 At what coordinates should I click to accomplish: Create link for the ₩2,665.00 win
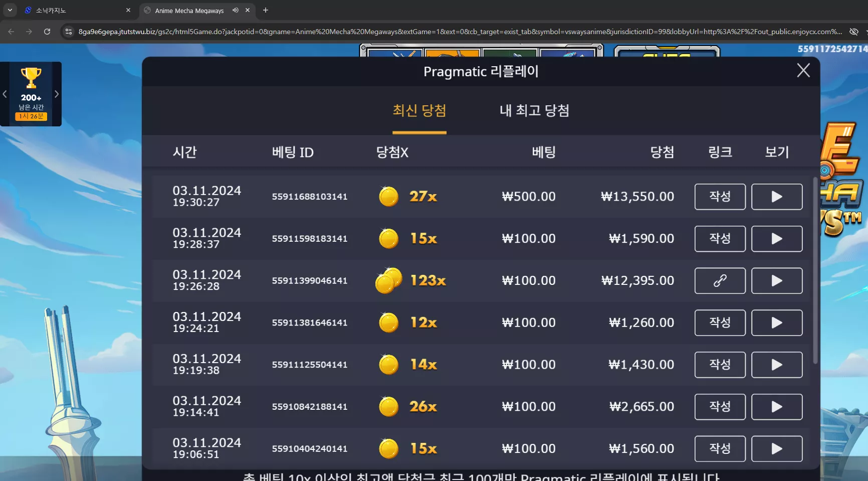tap(720, 407)
